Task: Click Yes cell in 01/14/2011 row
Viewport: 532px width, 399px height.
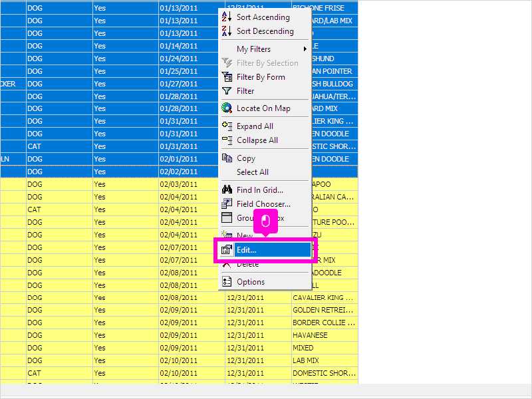Action: (x=126, y=46)
